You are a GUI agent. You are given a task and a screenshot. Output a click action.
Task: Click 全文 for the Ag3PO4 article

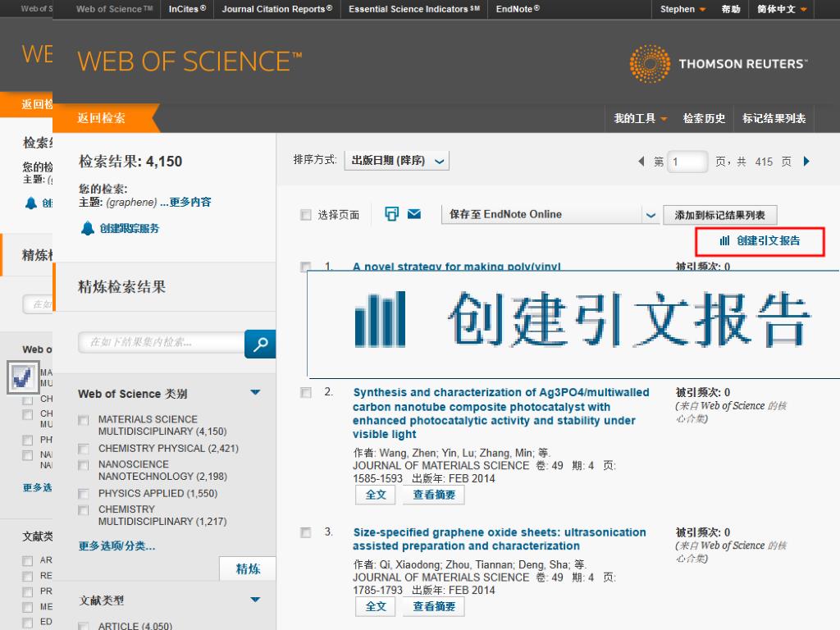(376, 495)
